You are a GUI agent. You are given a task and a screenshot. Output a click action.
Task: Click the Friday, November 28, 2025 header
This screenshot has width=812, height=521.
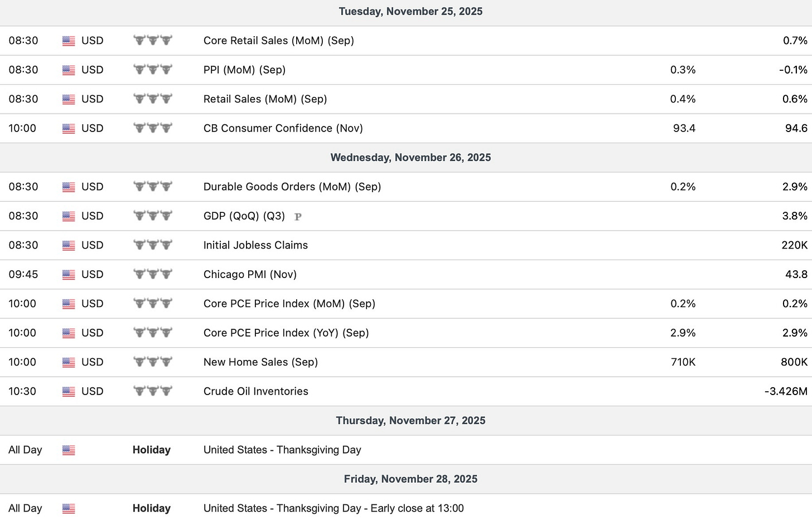tap(410, 479)
